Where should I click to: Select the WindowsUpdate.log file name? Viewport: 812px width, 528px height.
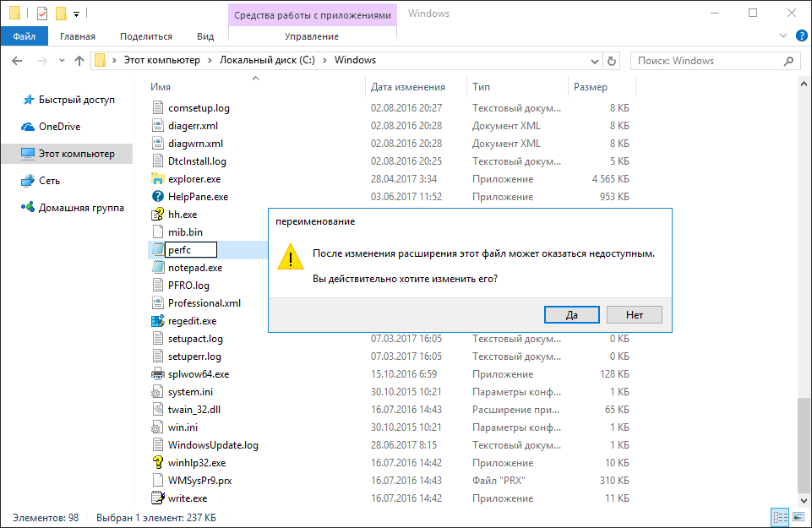(x=214, y=445)
